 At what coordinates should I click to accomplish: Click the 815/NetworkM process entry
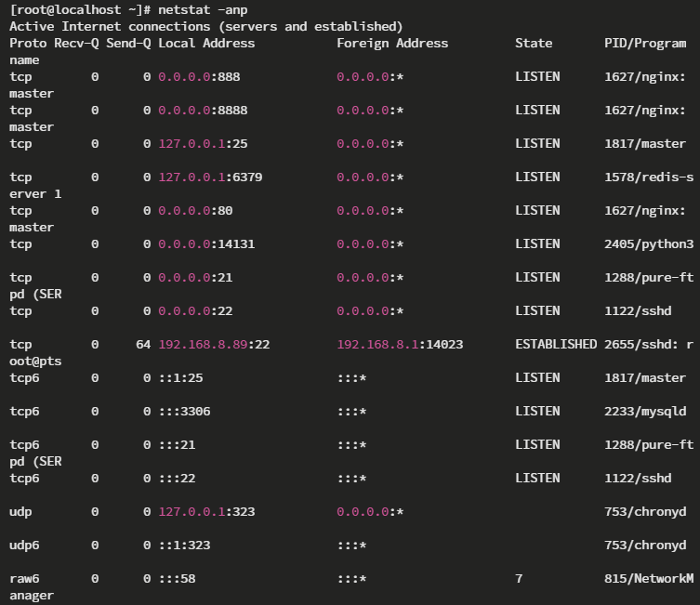[649, 578]
